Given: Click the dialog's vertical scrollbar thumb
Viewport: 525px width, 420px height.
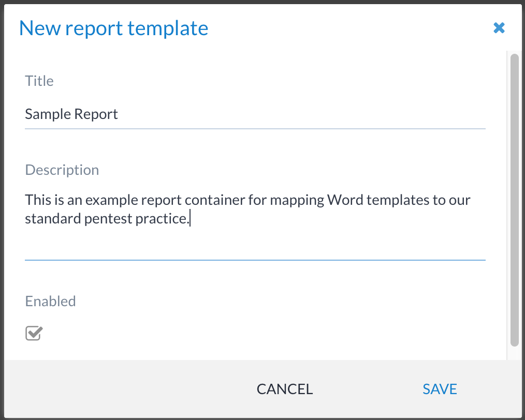Looking at the screenshot, I should [x=514, y=199].
